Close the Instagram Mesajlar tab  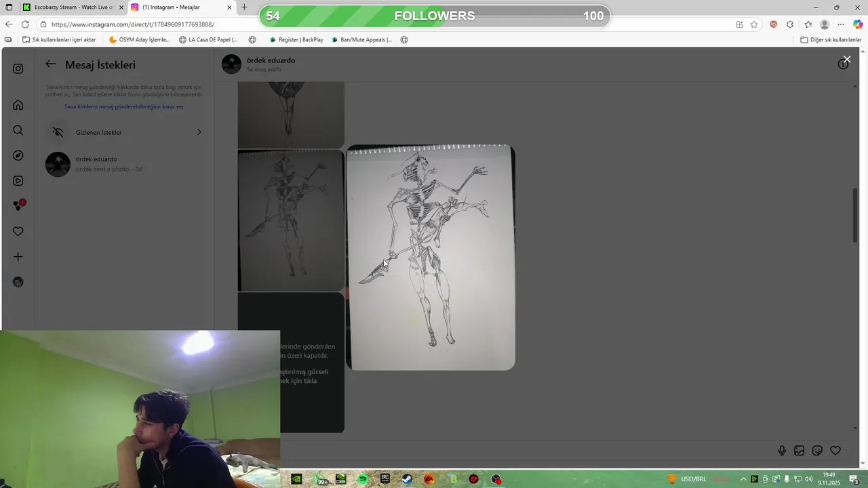(229, 7)
